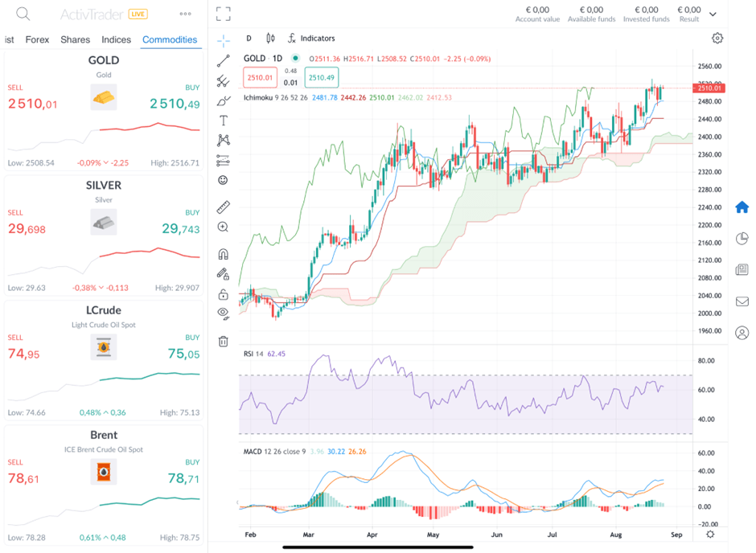Expand the account funds chevron
The image size is (756, 553).
(x=713, y=14)
